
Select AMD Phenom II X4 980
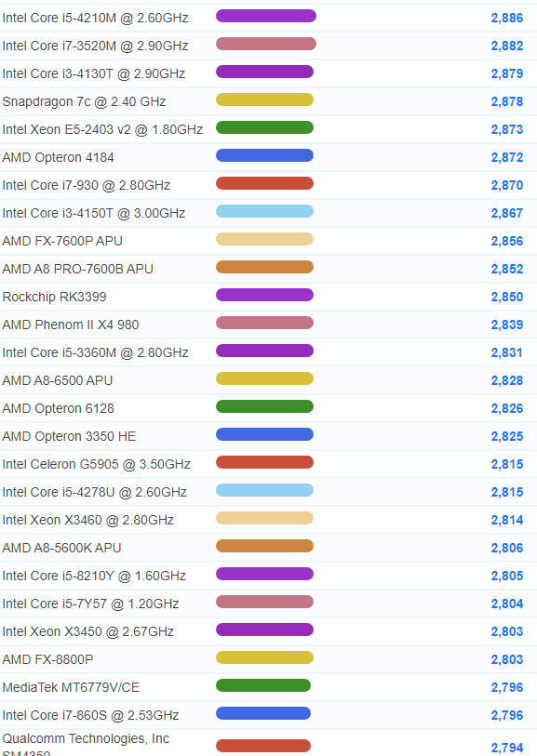71,325
